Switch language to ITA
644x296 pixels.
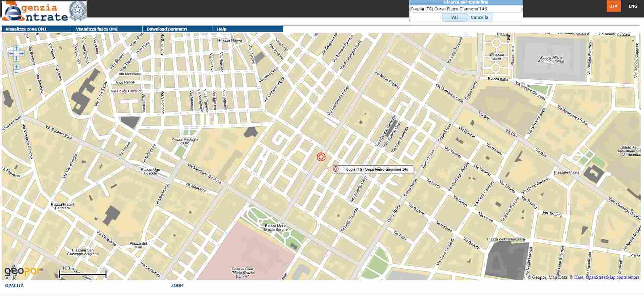pyautogui.click(x=613, y=6)
